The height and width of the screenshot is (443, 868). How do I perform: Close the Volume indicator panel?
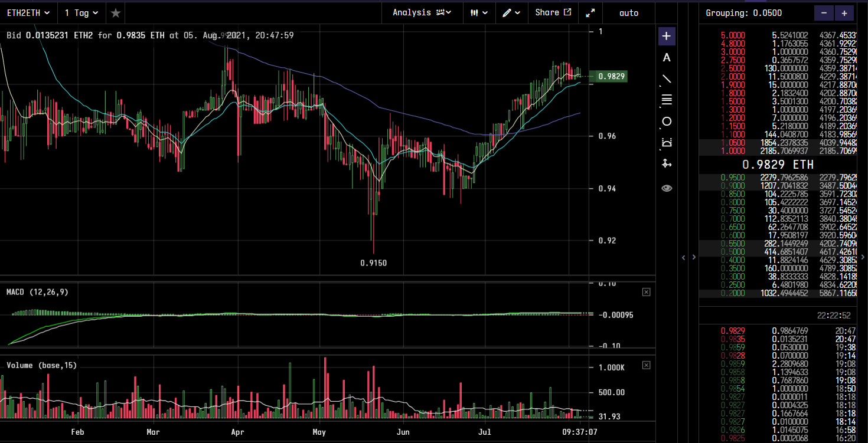[646, 365]
